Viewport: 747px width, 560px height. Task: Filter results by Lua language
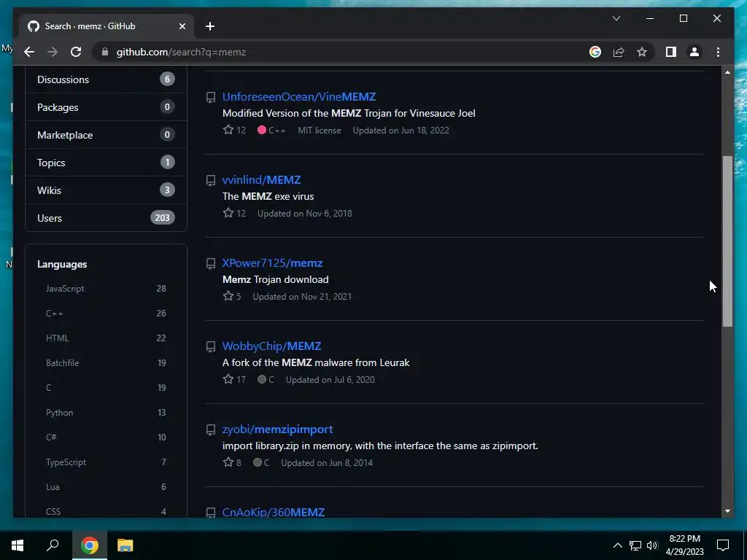106,486
